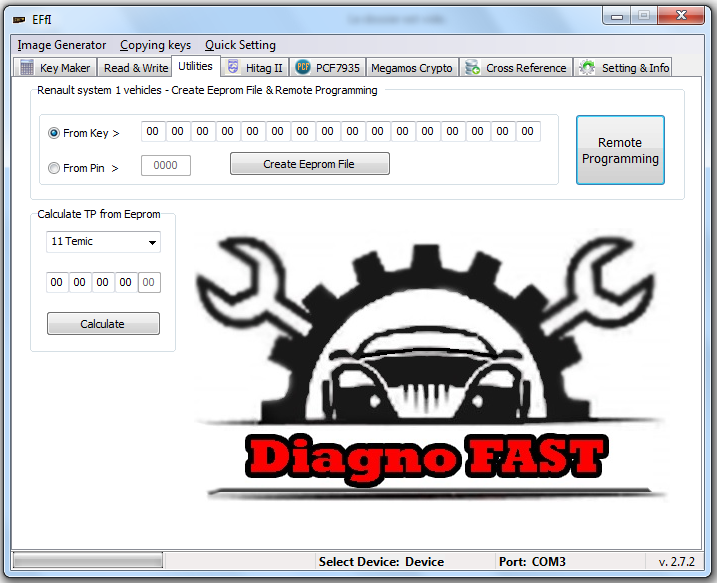Click the Port: COM3 status text
The width and height of the screenshot is (717, 583).
(x=532, y=562)
